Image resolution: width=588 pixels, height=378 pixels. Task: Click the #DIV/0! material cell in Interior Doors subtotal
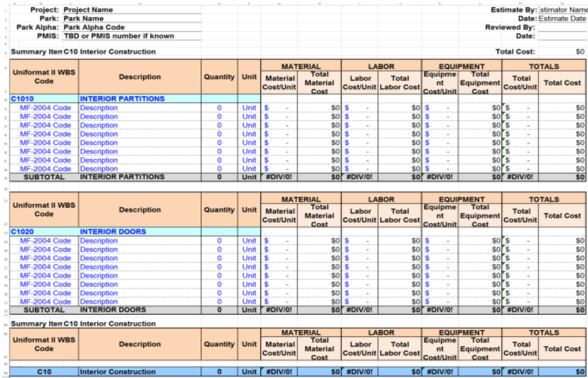[x=279, y=310]
